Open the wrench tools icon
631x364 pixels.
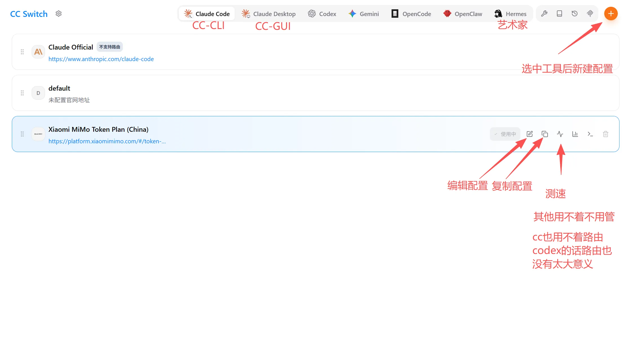tap(544, 14)
